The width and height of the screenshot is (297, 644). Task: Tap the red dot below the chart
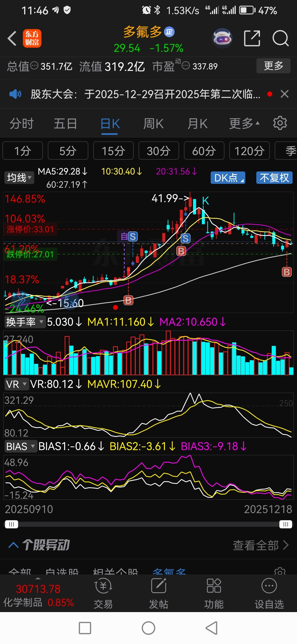(116, 307)
